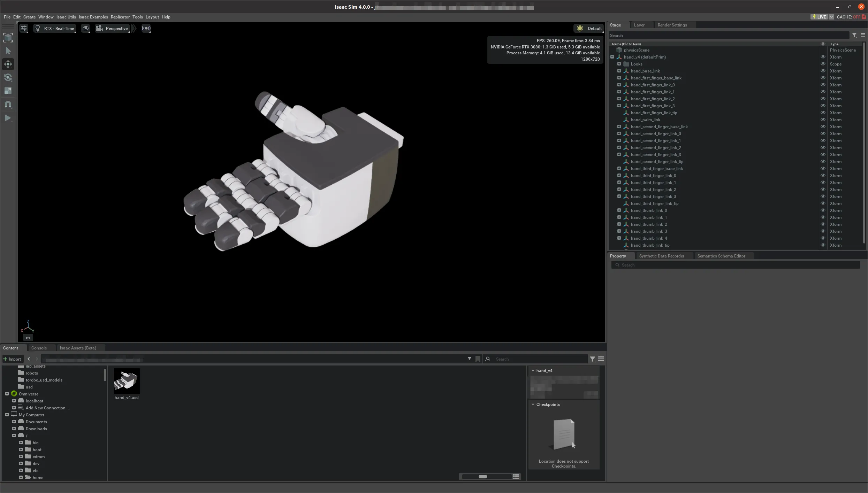Viewport: 868px width, 493px height.
Task: Click the content browser Search field
Action: point(535,359)
